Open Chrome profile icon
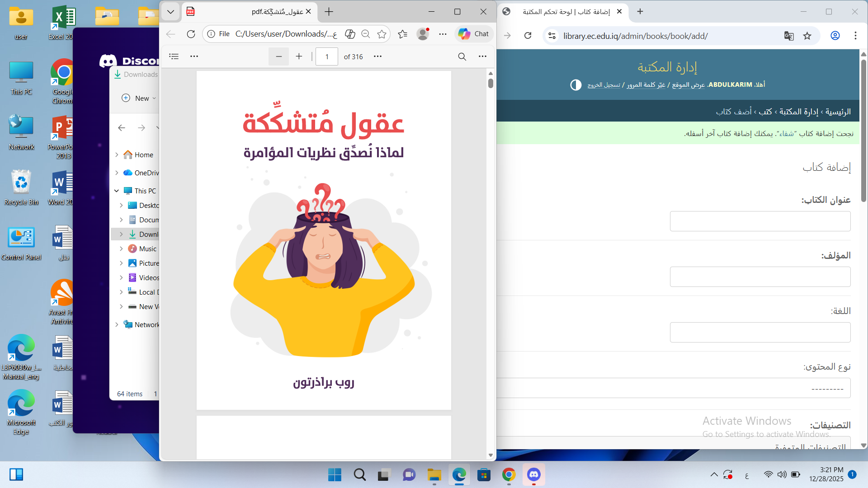The image size is (868, 488). click(x=835, y=36)
